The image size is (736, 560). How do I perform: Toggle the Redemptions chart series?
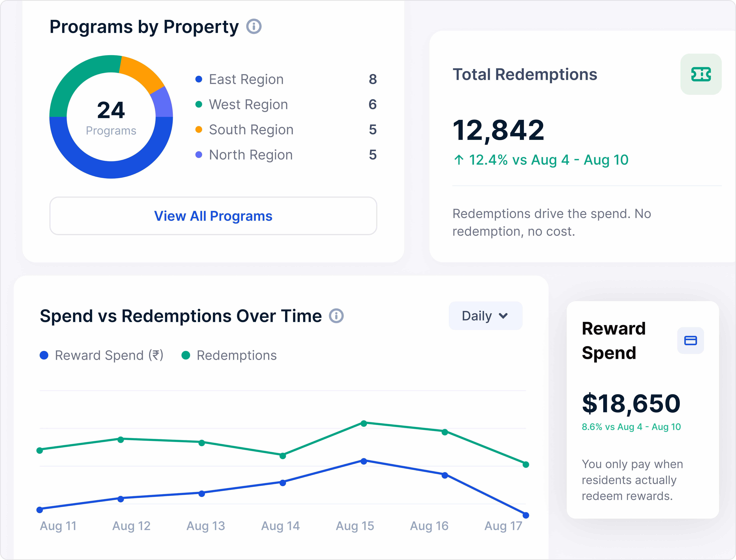tap(229, 355)
